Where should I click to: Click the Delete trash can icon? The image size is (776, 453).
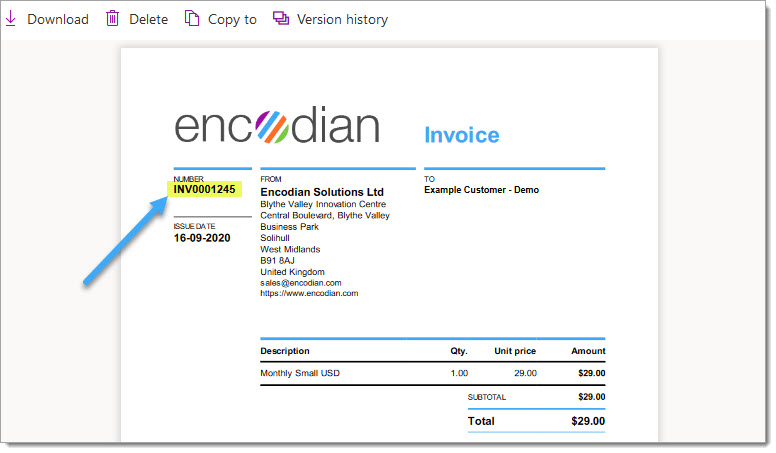point(112,19)
